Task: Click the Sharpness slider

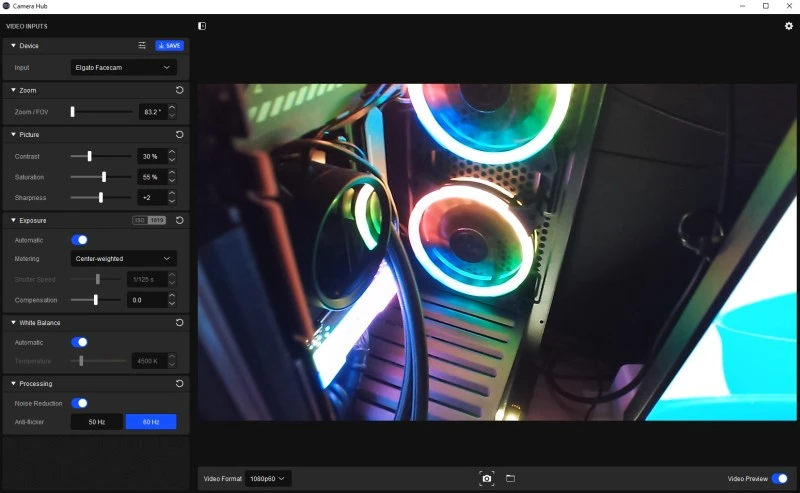Action: coord(101,197)
